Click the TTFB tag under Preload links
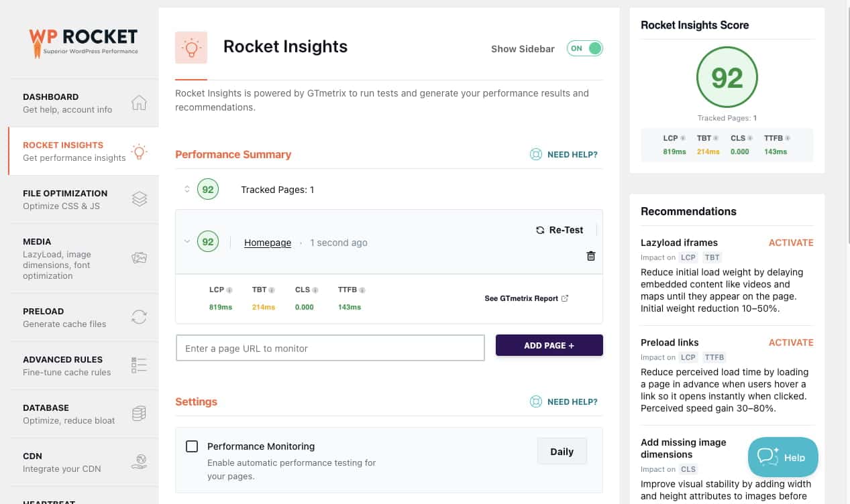This screenshot has width=850, height=504. (x=714, y=357)
